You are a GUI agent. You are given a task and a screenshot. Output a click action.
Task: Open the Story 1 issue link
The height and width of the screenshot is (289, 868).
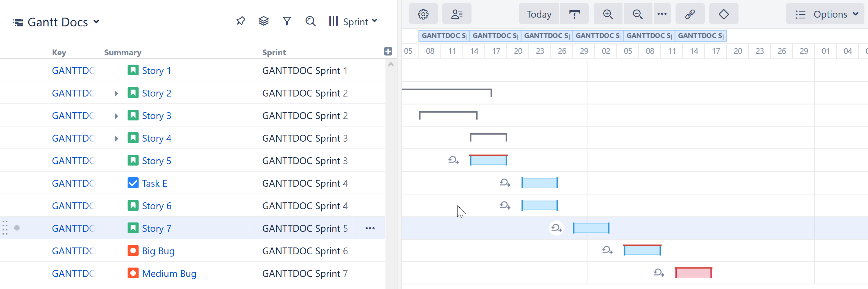pyautogui.click(x=156, y=70)
